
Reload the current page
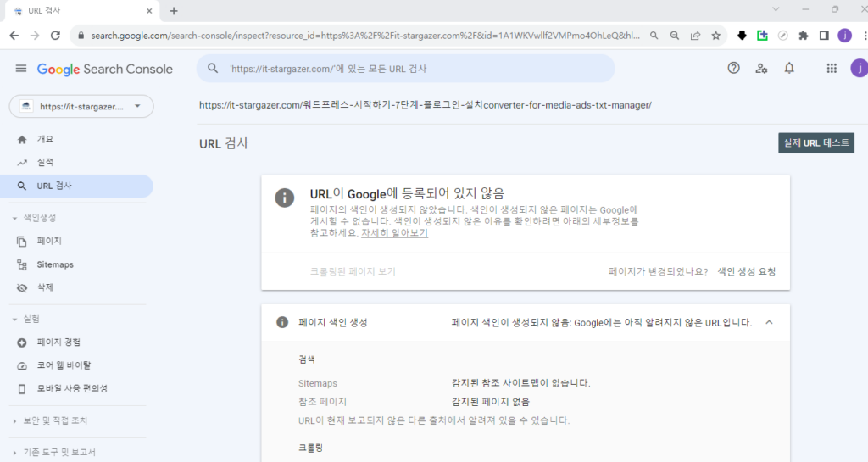(55, 36)
